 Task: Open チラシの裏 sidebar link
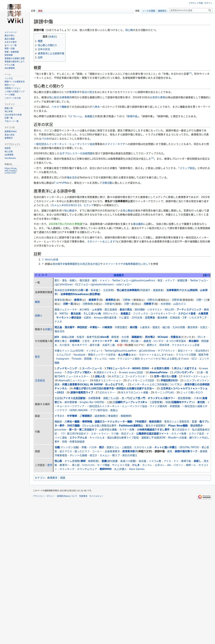click(10, 65)
